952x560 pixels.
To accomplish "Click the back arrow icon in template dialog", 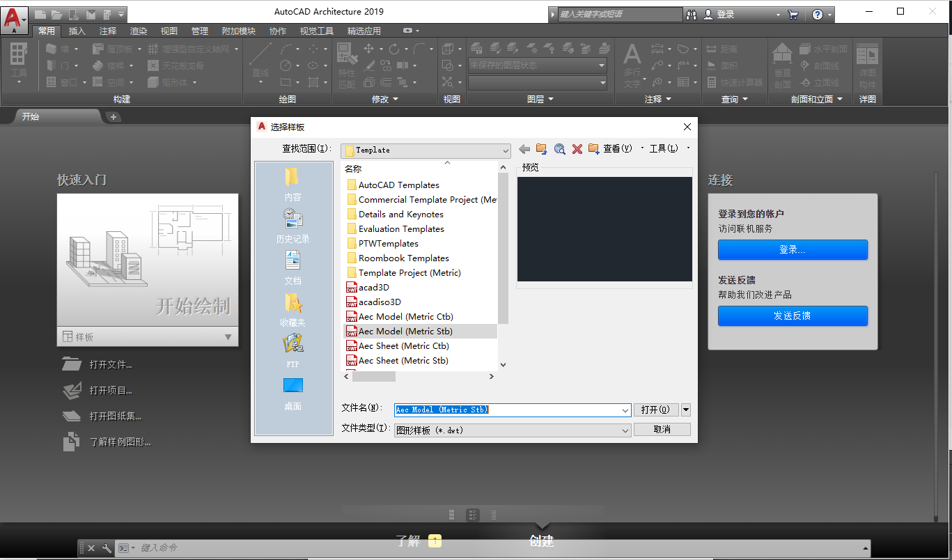I will point(523,148).
